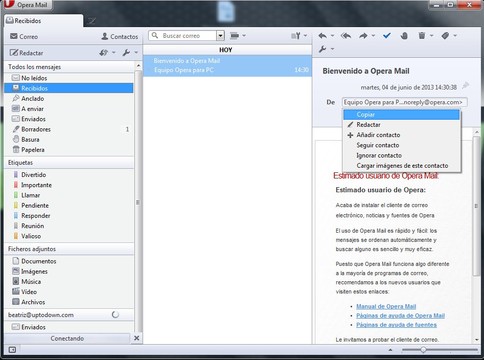The height and width of the screenshot is (360, 484).
Task: Click the spam hand icon
Action: (x=404, y=36)
